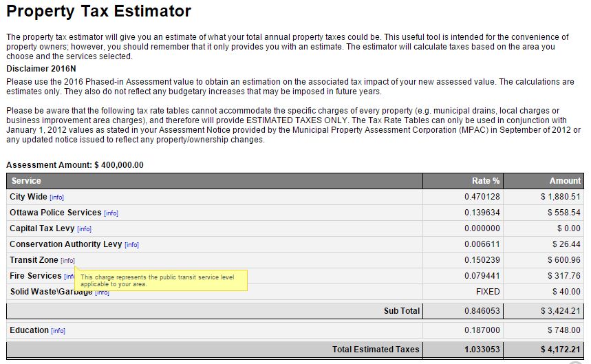Click the Assessment Amount $400,000.00 text

pos(75,165)
